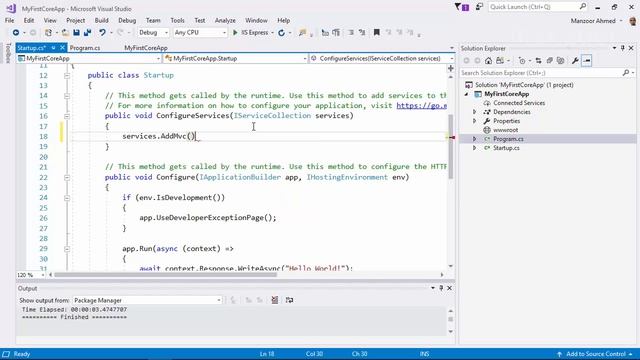Click the Save toolbar icon

click(x=76, y=33)
